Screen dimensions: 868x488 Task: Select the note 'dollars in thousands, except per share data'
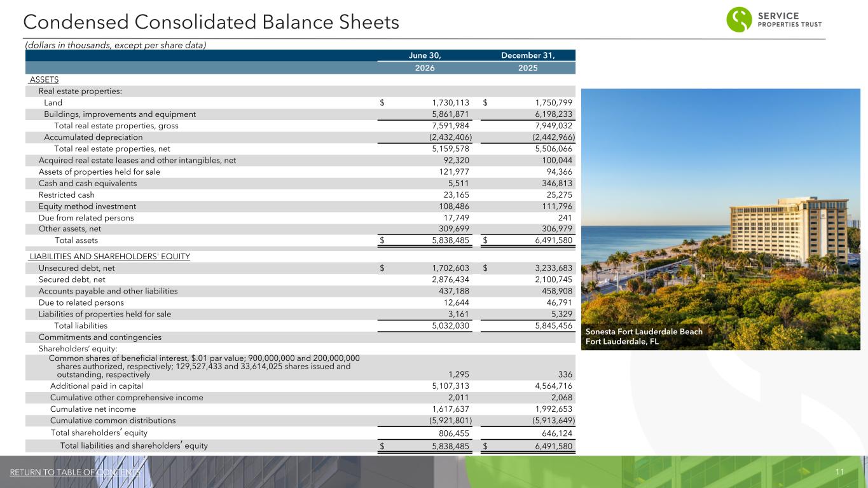(x=116, y=44)
